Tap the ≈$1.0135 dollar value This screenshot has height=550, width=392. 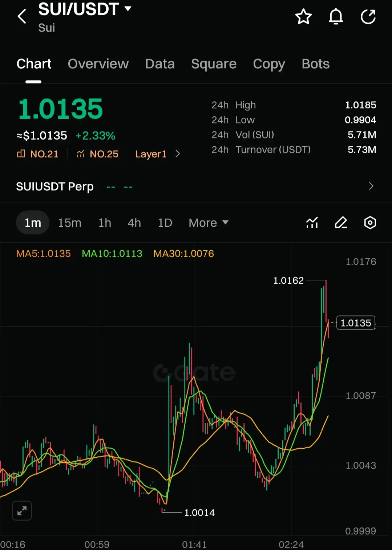coord(42,136)
